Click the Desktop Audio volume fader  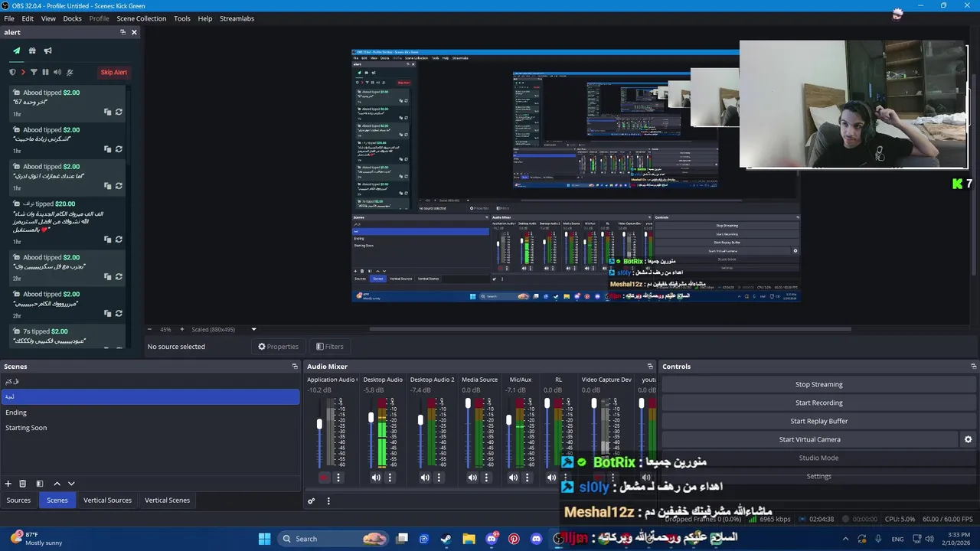(x=371, y=418)
